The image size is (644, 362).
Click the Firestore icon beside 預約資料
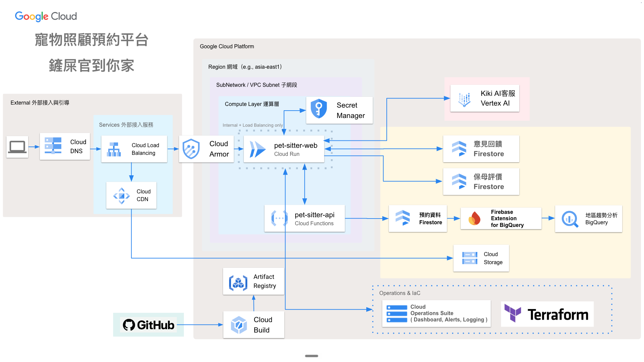pyautogui.click(x=402, y=218)
